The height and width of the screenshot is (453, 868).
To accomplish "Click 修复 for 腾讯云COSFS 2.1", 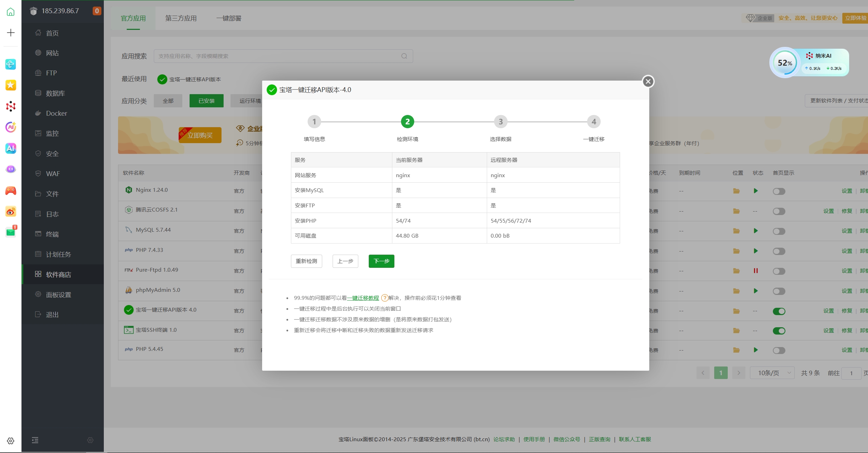I will (847, 211).
